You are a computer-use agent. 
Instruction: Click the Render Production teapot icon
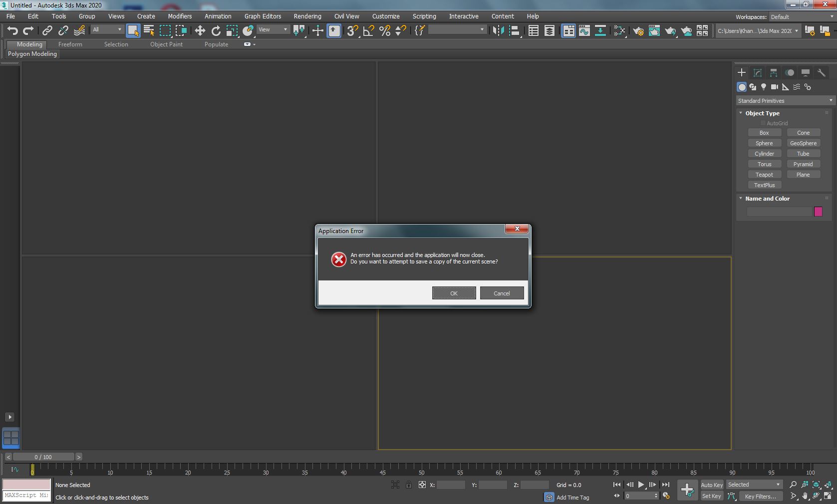point(670,30)
